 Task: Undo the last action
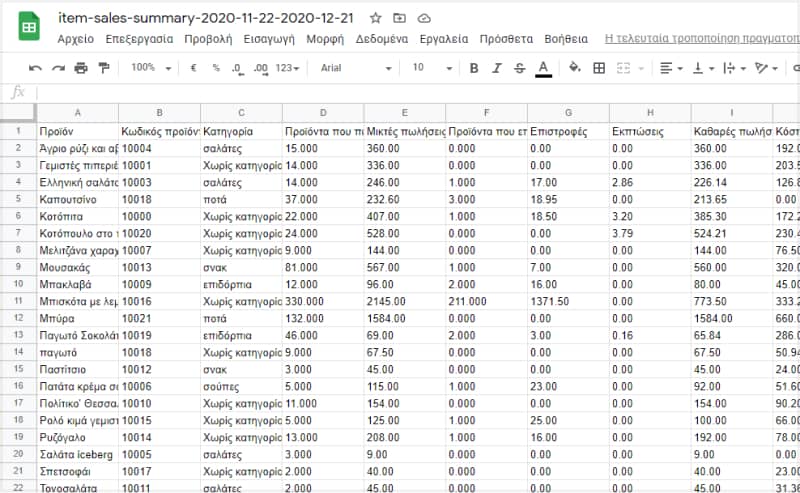pos(35,68)
